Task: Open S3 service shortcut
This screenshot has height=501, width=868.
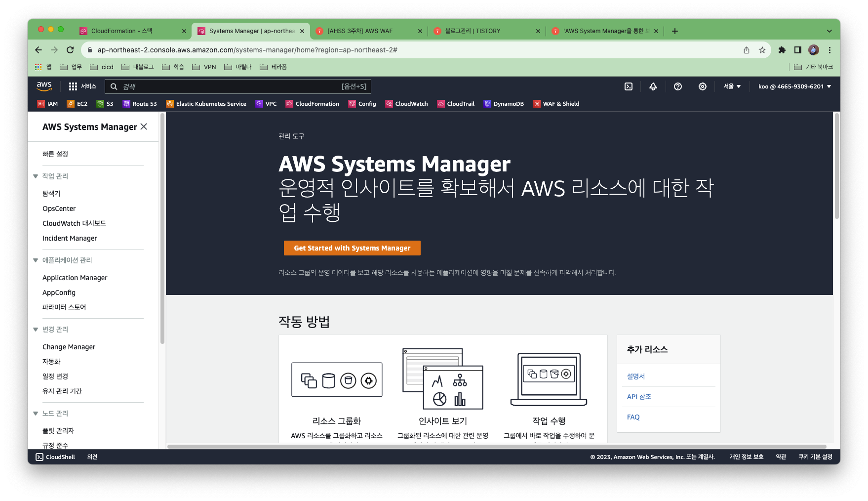Action: click(105, 104)
